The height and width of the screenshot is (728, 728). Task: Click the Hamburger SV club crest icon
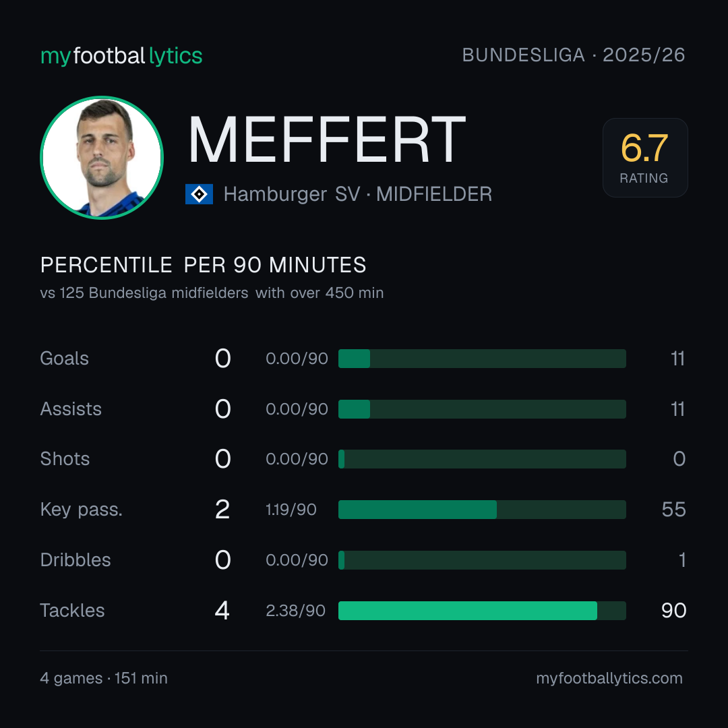[199, 194]
